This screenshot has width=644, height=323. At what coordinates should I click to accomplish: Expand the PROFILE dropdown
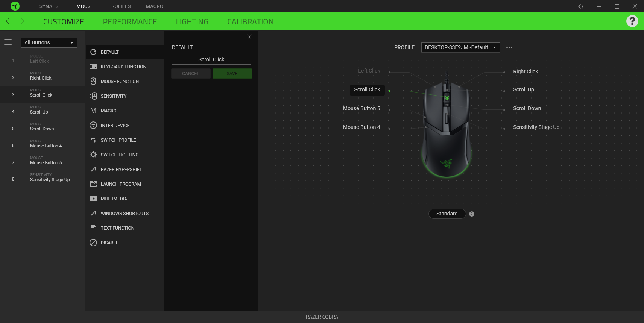[x=461, y=47]
